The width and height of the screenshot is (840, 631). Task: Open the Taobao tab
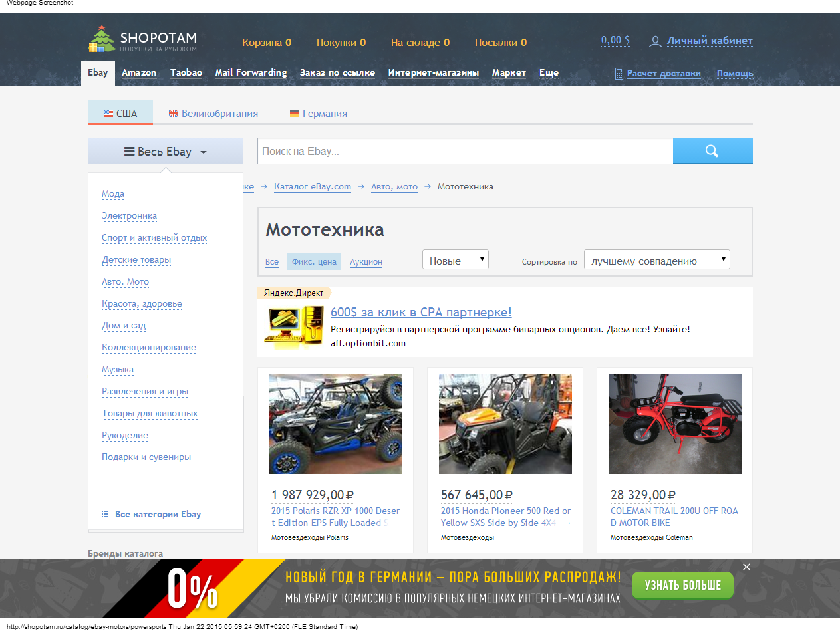(186, 73)
